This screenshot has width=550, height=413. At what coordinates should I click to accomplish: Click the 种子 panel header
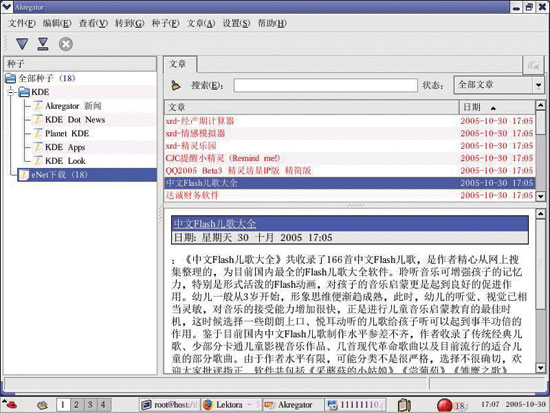pos(80,64)
